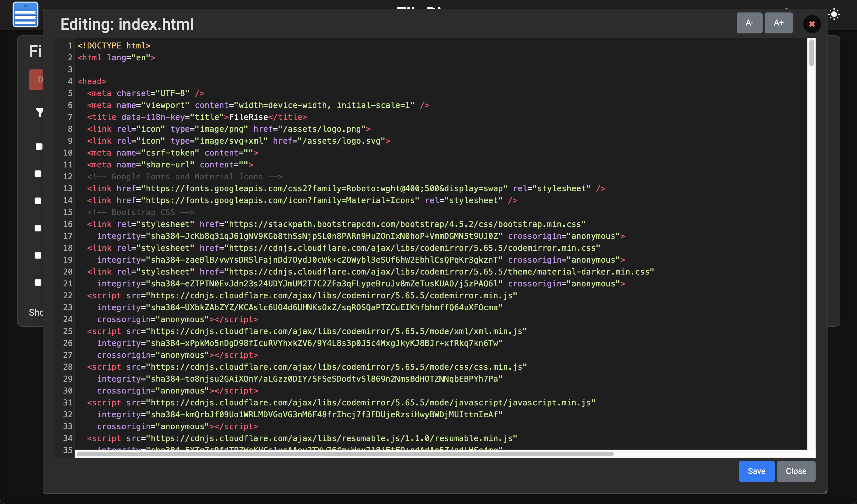
Task: Decrease editor font size with A-
Action: [749, 23]
